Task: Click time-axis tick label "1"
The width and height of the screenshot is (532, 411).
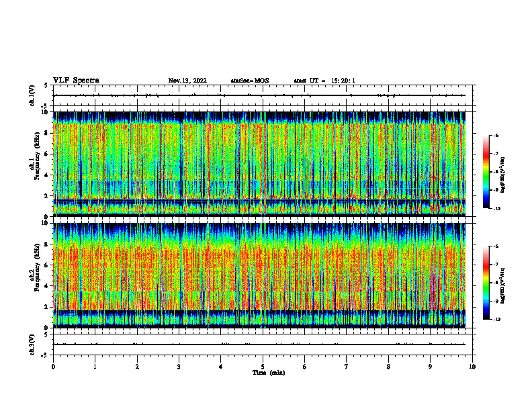Action: point(95,367)
